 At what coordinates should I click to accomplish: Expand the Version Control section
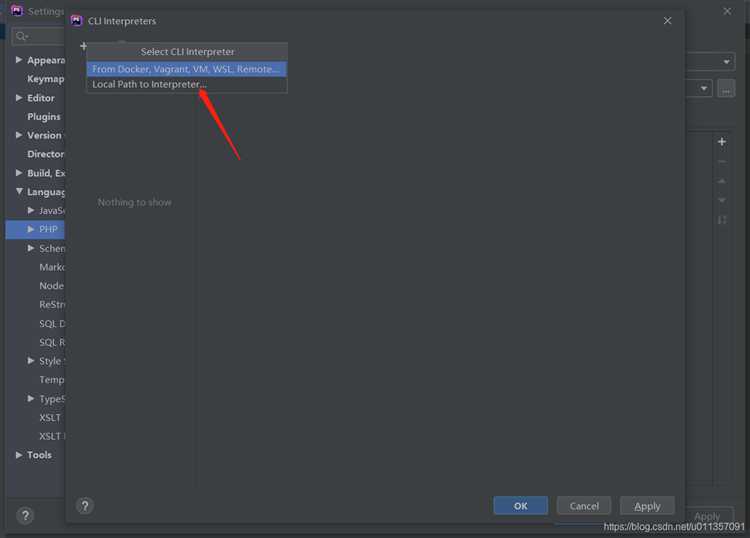pos(19,135)
